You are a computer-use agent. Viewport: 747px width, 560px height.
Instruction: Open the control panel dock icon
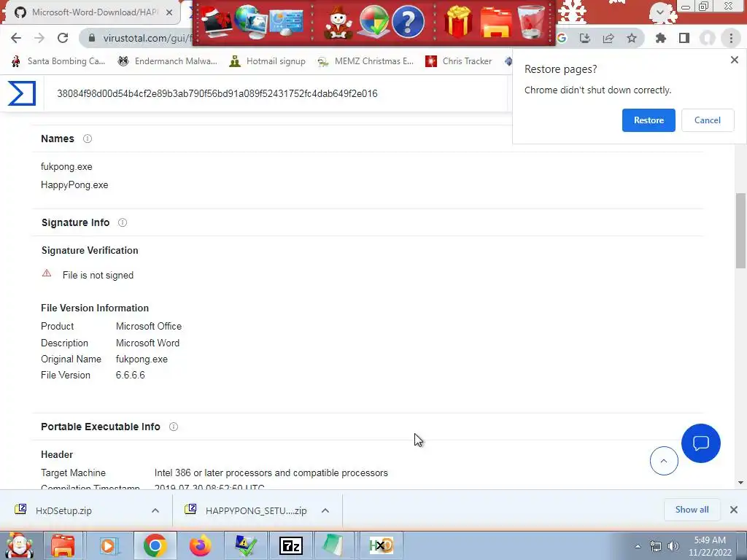pyautogui.click(x=287, y=22)
